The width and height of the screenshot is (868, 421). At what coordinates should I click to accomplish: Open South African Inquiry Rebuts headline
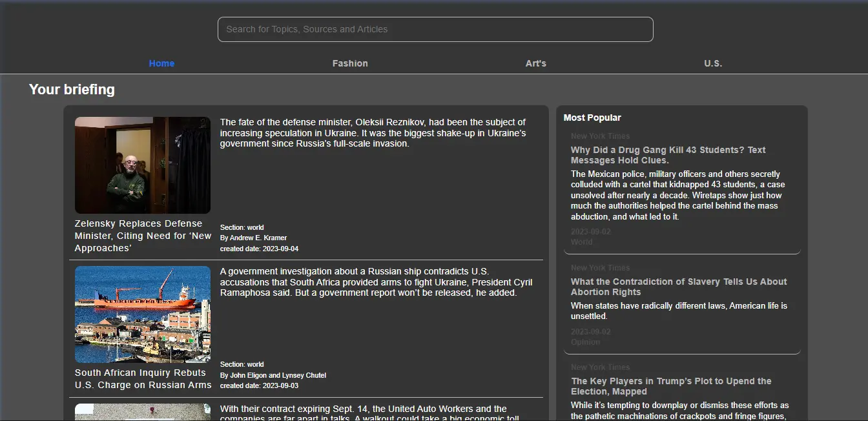pos(143,379)
